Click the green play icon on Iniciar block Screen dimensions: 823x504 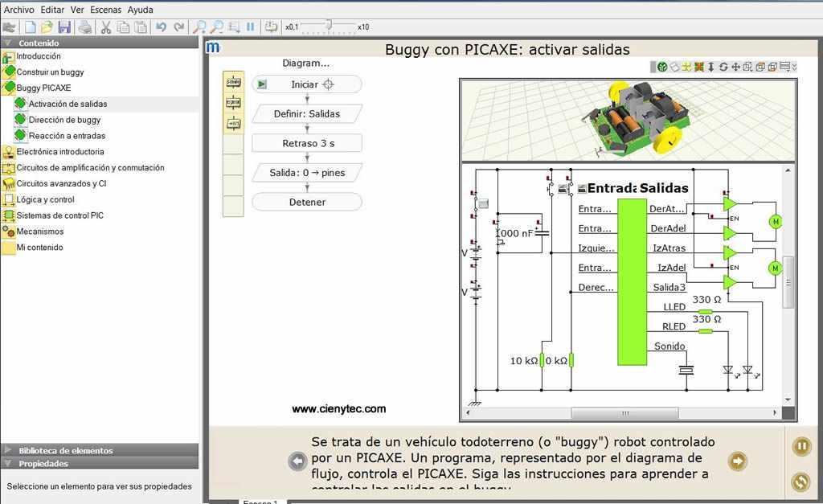coord(262,84)
